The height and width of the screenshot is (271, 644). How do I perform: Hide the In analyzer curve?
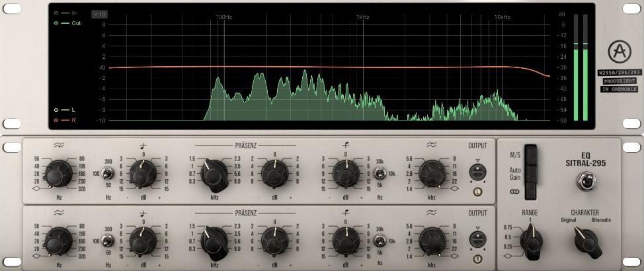click(x=56, y=13)
